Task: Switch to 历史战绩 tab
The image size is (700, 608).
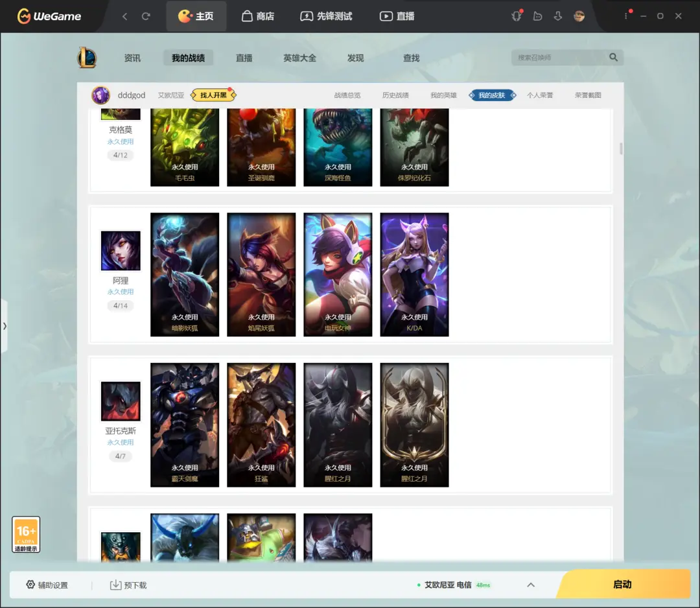Action: pos(395,95)
